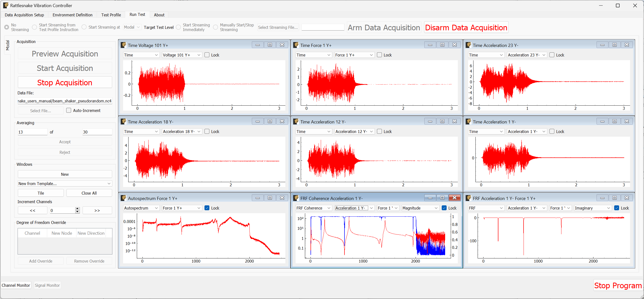Open the Imaginary dropdown in the FRF Acceleration window

coord(593,208)
